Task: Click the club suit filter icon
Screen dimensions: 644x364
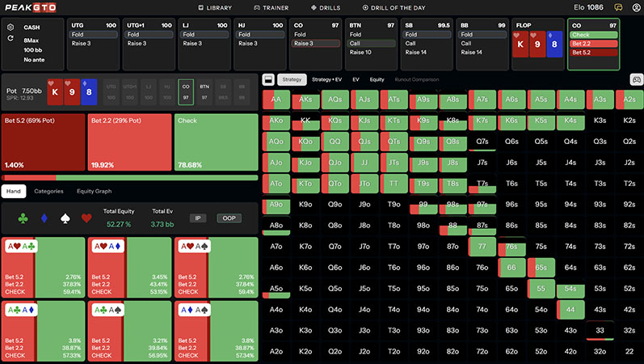Action: pos(23,218)
